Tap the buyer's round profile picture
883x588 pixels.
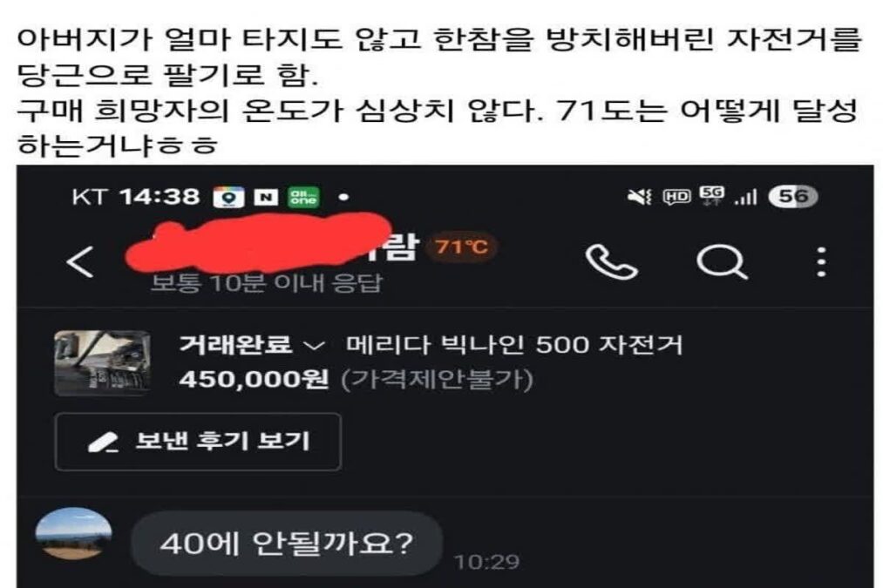73,533
